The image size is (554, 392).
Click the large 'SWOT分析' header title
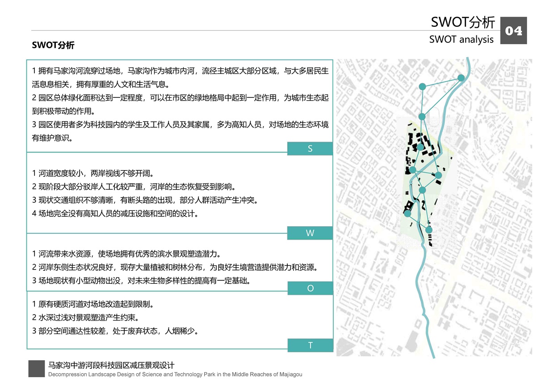(463, 22)
